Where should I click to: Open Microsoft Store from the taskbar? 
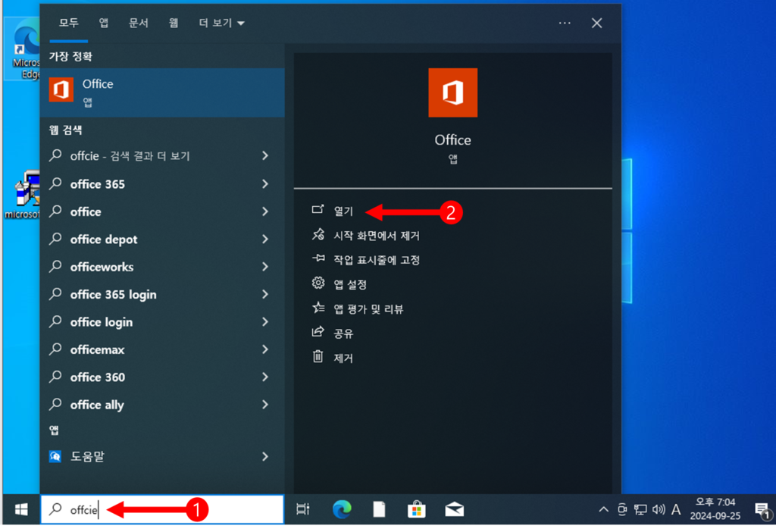[x=417, y=509]
